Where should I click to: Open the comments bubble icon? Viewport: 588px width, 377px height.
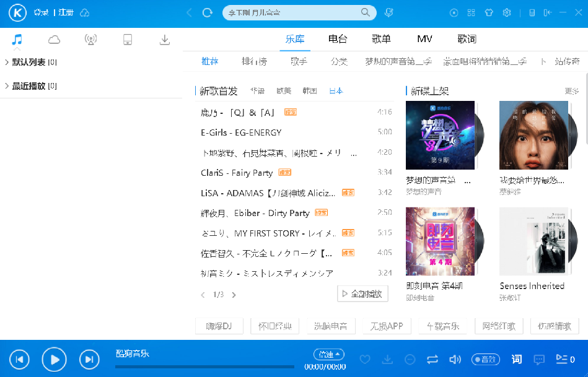point(539,360)
